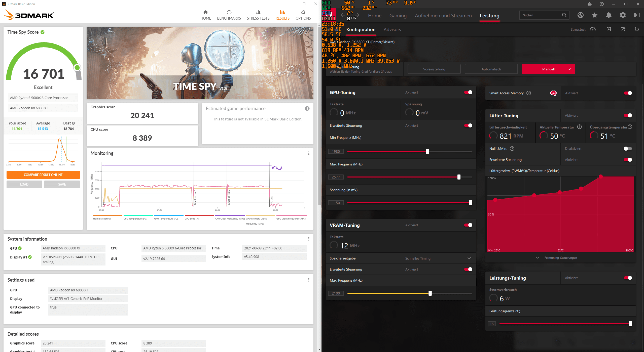Toggle Lüfter Erweiterte Steuerung switch
This screenshot has height=352, width=644.
pos(628,160)
